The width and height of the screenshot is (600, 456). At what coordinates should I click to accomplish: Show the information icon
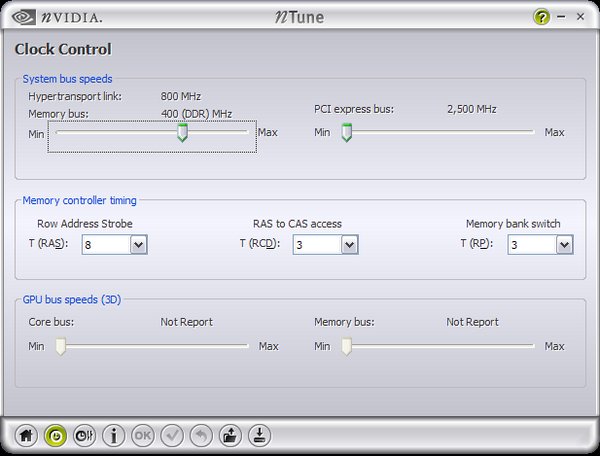[x=114, y=435]
